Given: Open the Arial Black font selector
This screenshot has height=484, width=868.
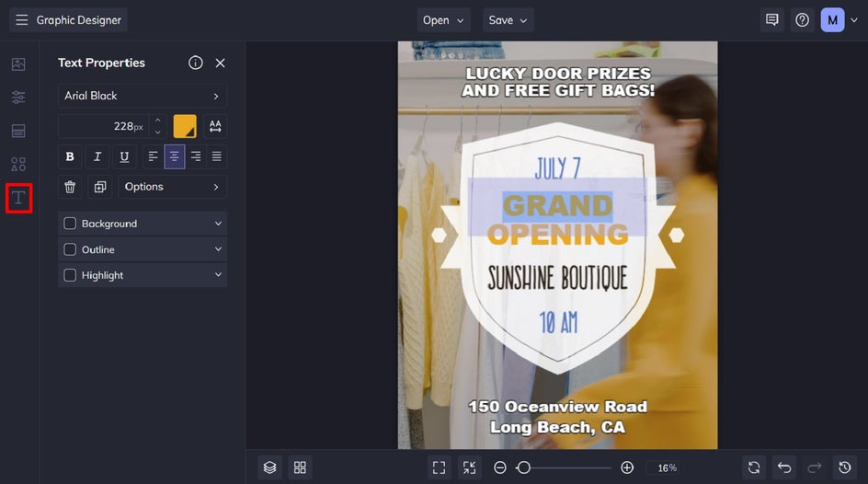Looking at the screenshot, I should [143, 96].
